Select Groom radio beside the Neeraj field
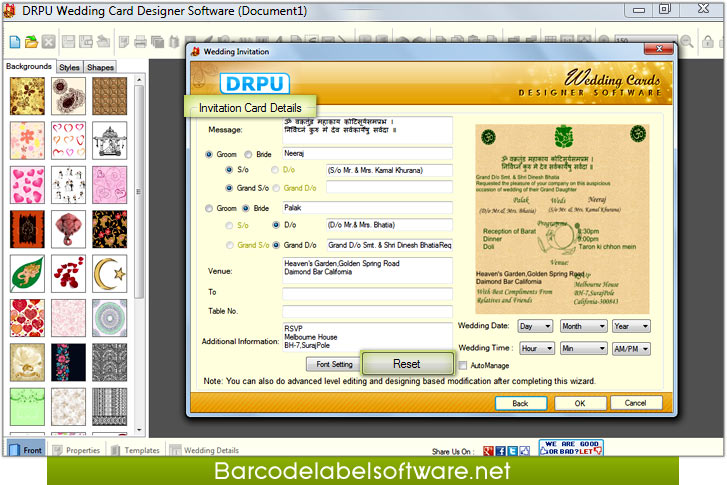Viewport: 727px width, 485px height. (209, 154)
